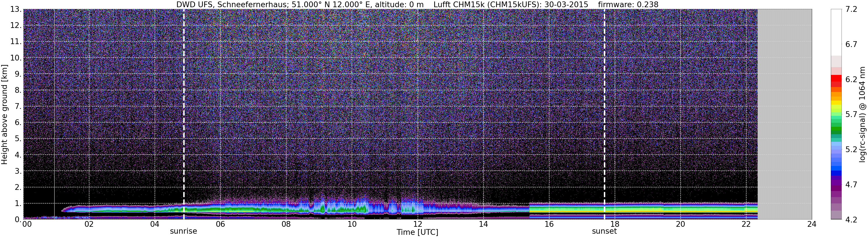The height and width of the screenshot is (238, 868).
Task: Click the plot title text at top
Action: click(417, 4)
